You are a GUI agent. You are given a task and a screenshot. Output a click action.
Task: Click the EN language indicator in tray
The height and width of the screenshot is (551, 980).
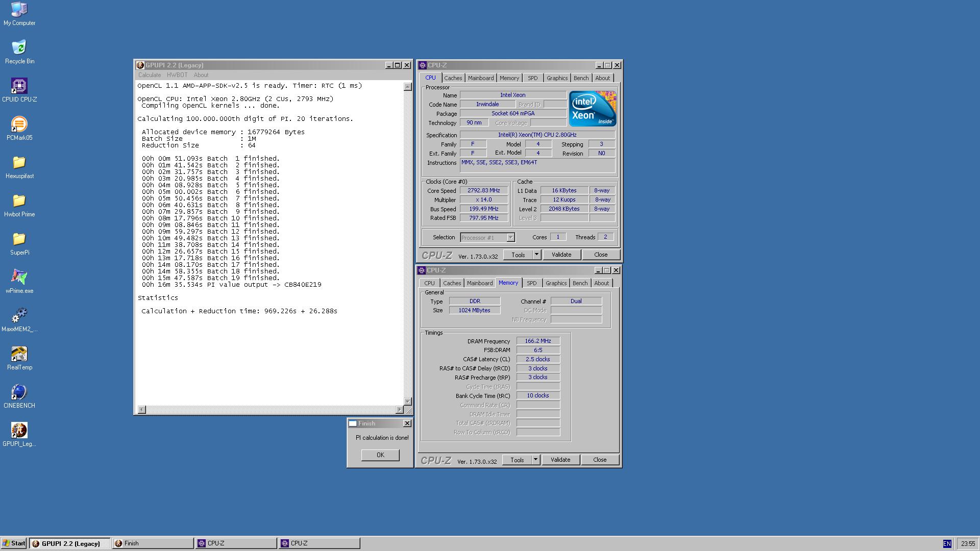pos(947,544)
